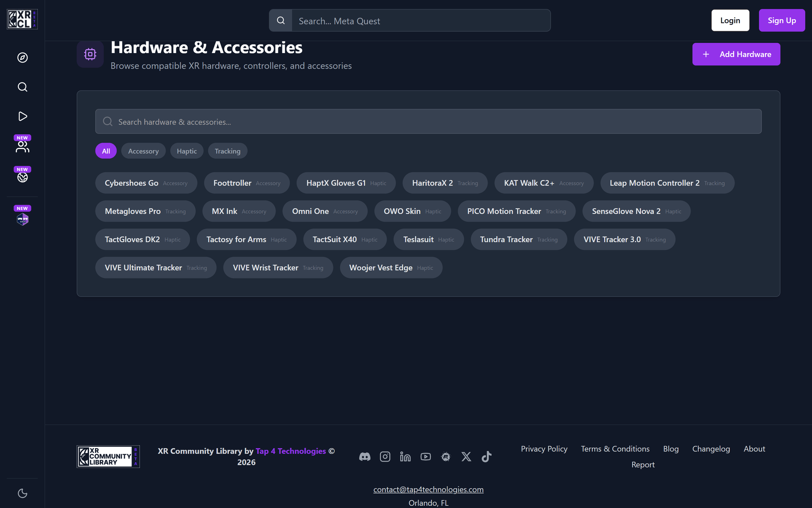The height and width of the screenshot is (508, 812).
Task: Click the Login button
Action: point(730,20)
